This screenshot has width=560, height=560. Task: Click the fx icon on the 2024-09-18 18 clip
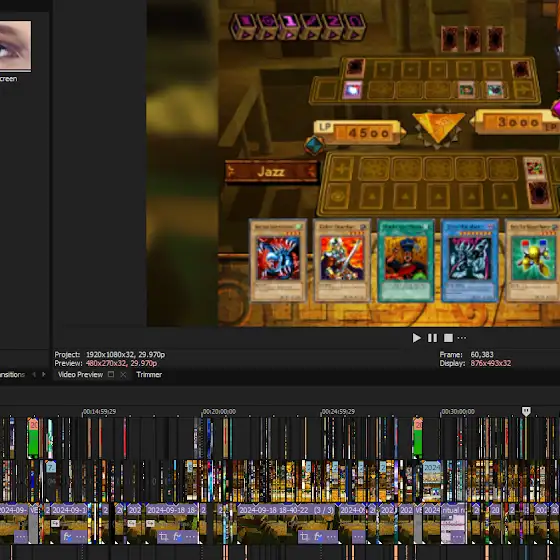pyautogui.click(x=177, y=536)
